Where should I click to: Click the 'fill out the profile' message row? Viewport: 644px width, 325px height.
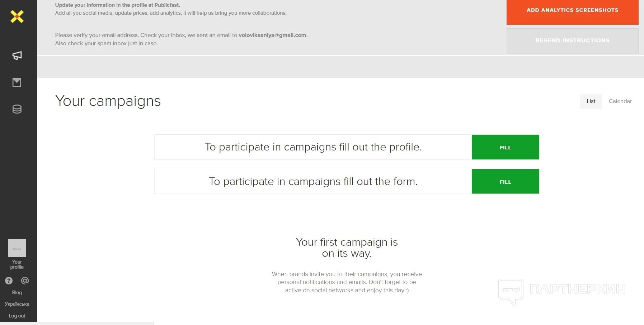pyautogui.click(x=313, y=147)
